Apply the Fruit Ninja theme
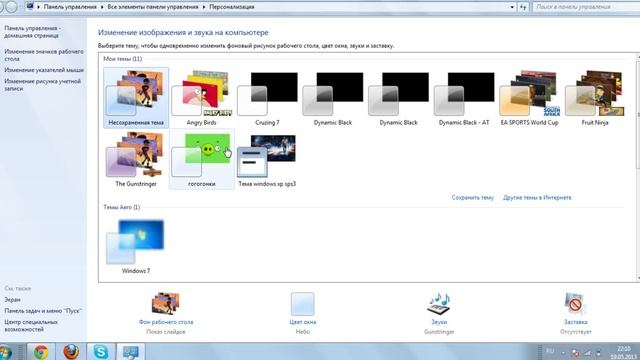 (x=595, y=98)
